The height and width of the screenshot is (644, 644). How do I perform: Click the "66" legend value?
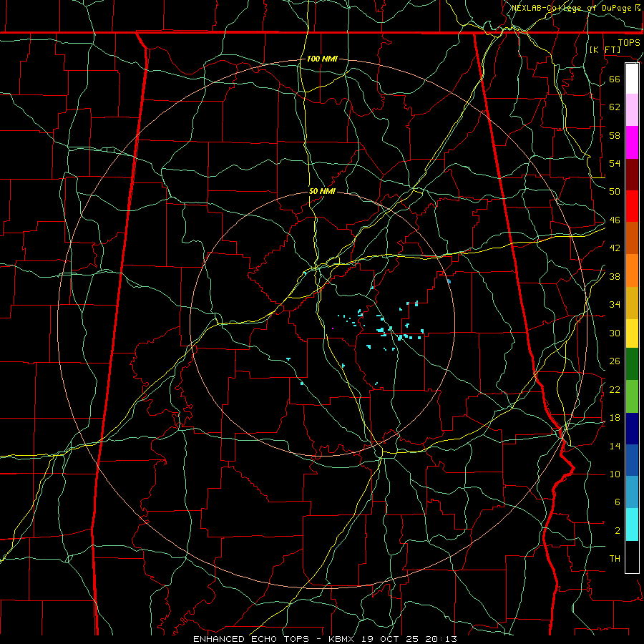click(x=615, y=79)
